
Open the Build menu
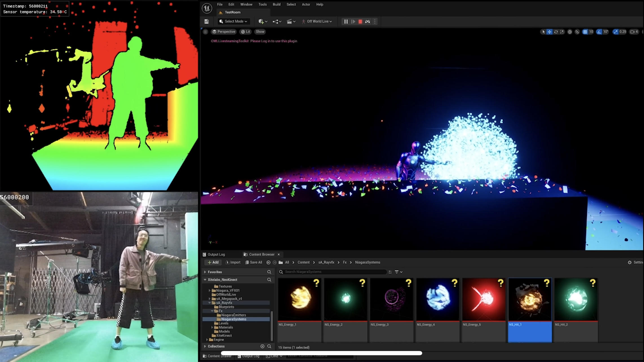point(276,4)
